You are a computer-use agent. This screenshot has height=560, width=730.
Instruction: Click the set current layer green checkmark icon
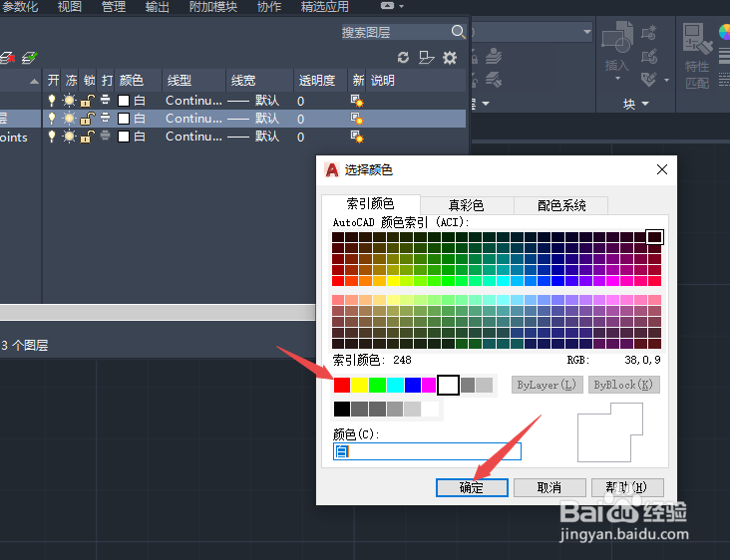(29, 58)
